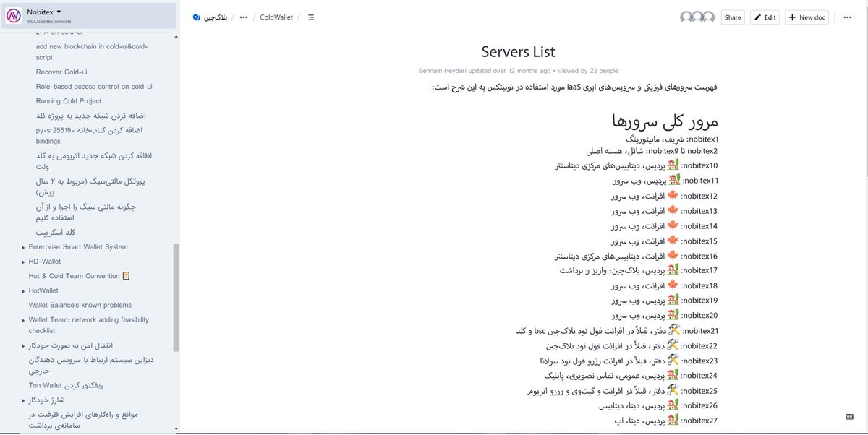The image size is (868, 435).
Task: Click the building emoji on nobitex17
Action: 673,270
